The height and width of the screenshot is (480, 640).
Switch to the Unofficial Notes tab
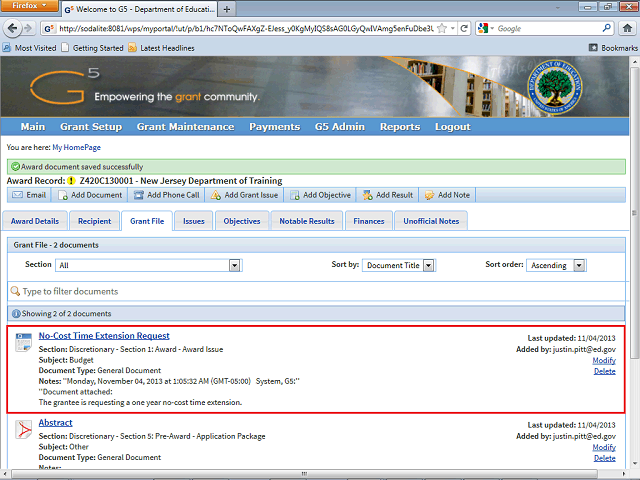431,221
